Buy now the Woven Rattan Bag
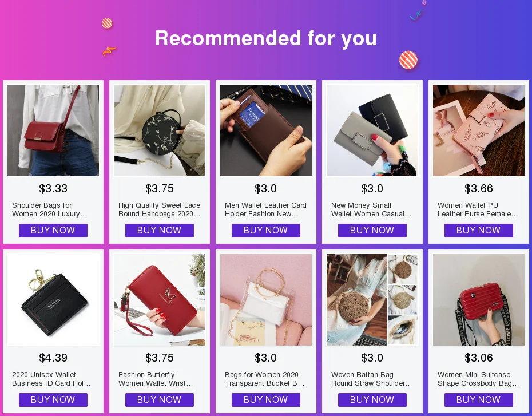This screenshot has width=532, height=416. (372, 400)
